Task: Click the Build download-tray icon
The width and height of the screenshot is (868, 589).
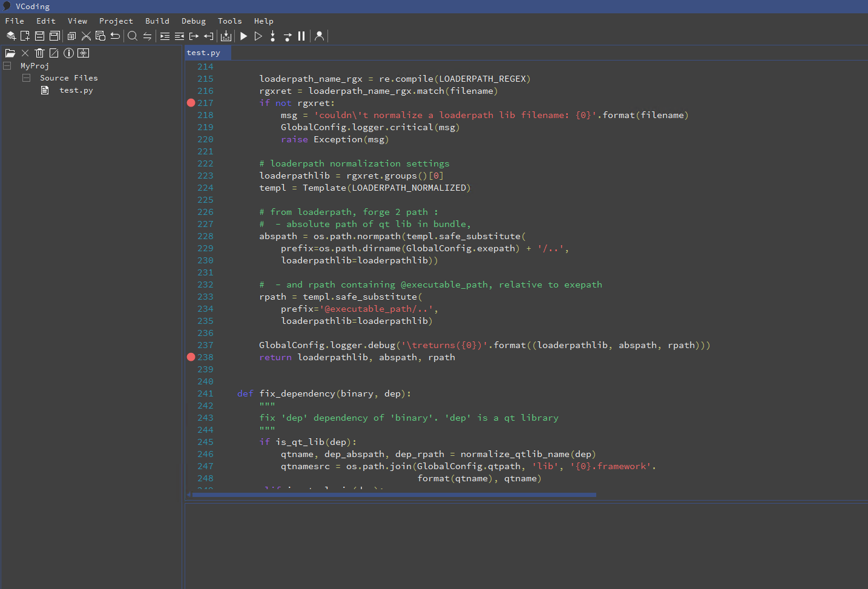Action: click(226, 36)
